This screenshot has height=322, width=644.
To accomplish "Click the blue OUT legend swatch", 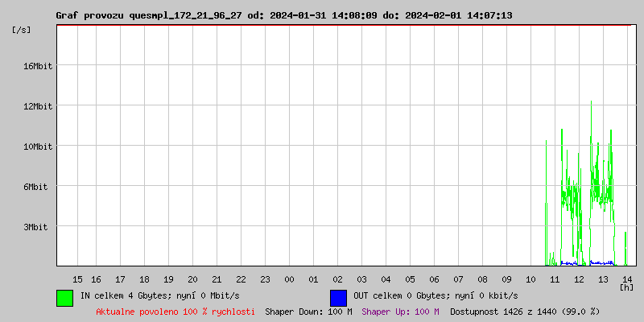I will pos(338,297).
